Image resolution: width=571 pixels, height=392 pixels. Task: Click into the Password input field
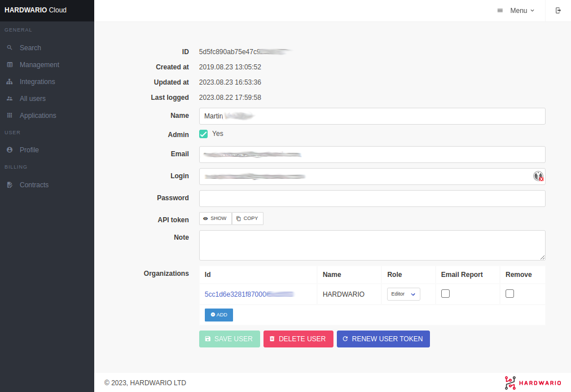pos(372,199)
